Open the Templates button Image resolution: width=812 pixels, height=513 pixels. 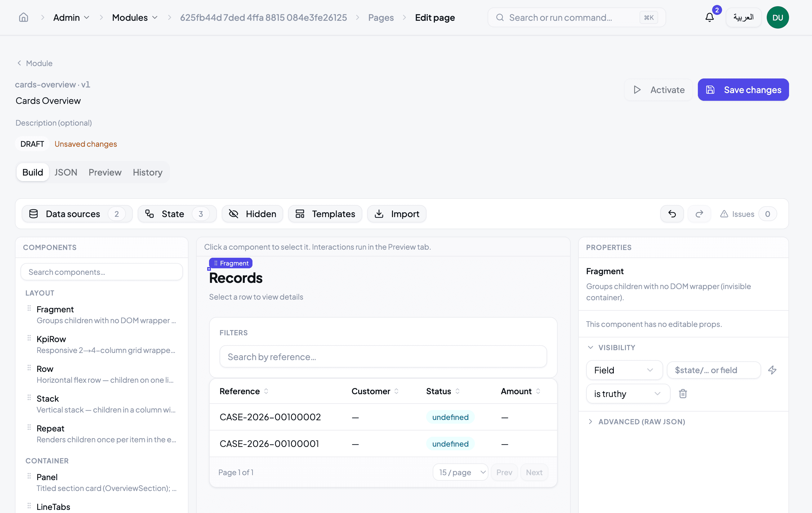pos(325,213)
